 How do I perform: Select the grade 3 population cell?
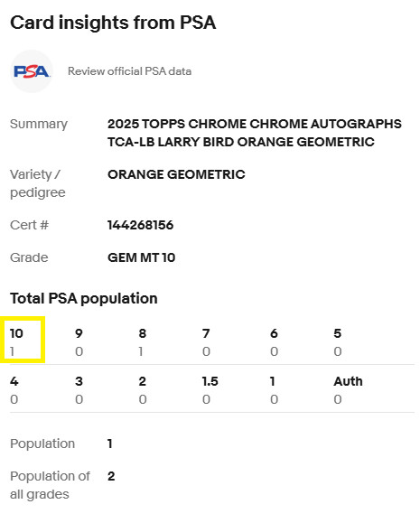[x=79, y=390]
